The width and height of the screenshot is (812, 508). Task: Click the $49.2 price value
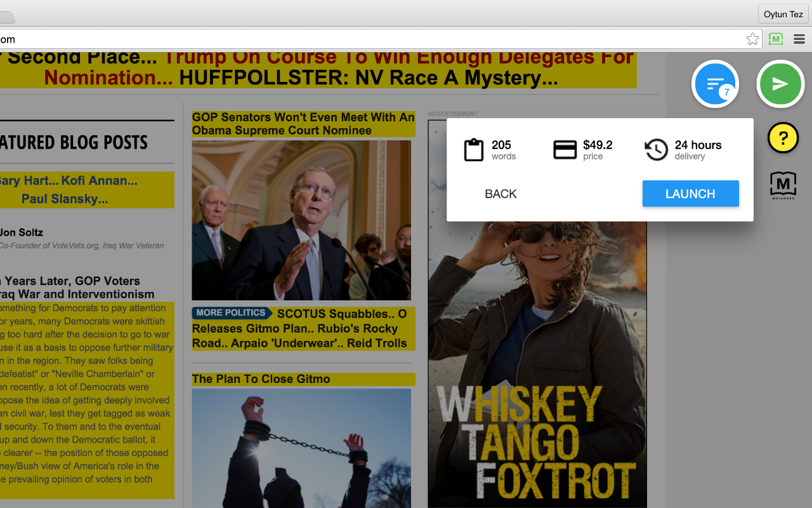pyautogui.click(x=598, y=145)
